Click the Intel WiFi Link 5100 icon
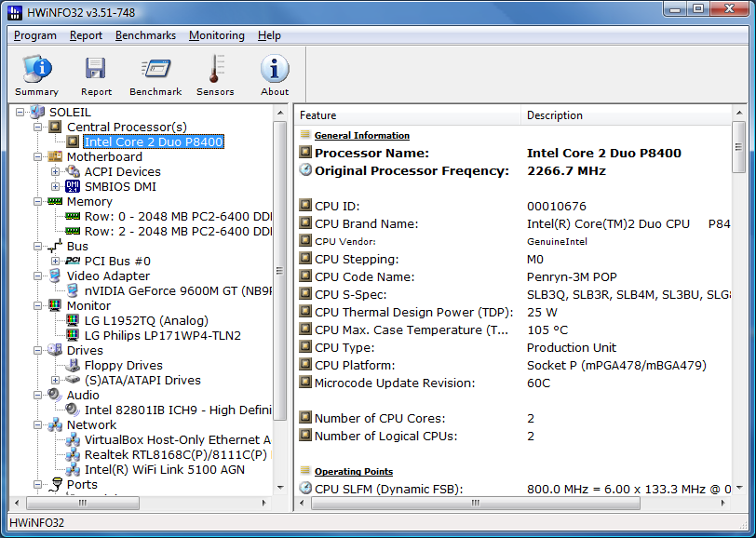The image size is (756, 538). [73, 469]
